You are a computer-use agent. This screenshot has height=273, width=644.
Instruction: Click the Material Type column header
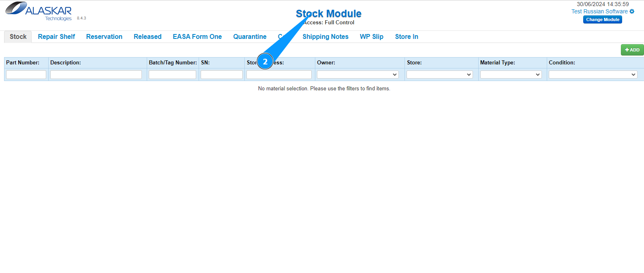tap(498, 63)
